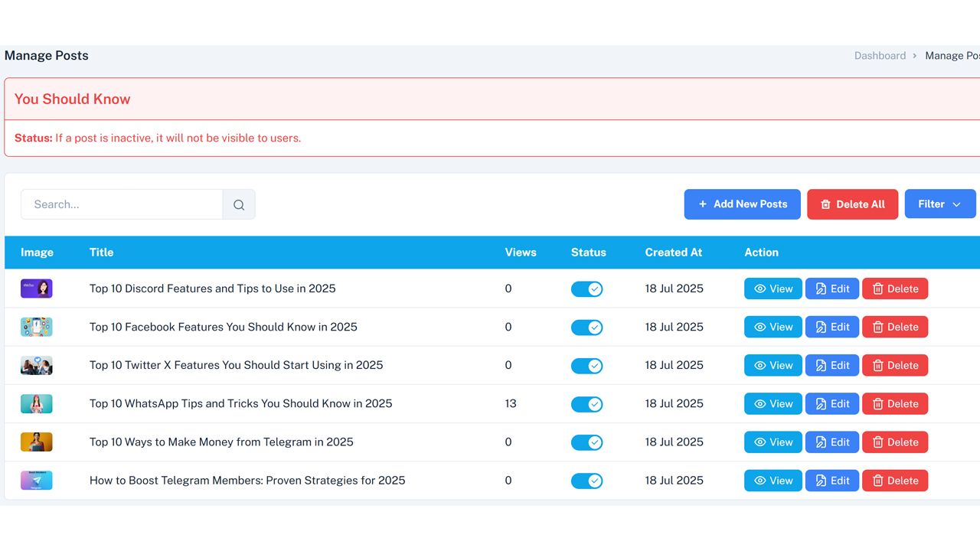The width and height of the screenshot is (980, 551).
Task: Click the red Delete All button
Action: tap(852, 204)
